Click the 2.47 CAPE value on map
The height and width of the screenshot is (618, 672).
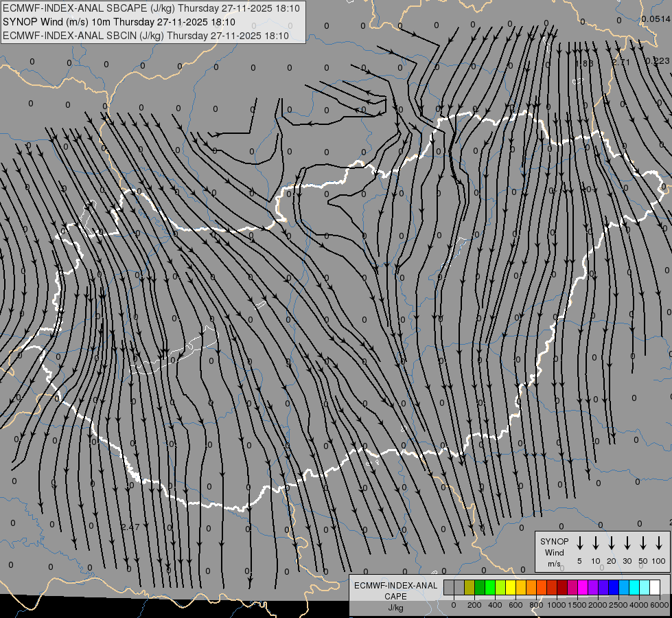(130, 527)
